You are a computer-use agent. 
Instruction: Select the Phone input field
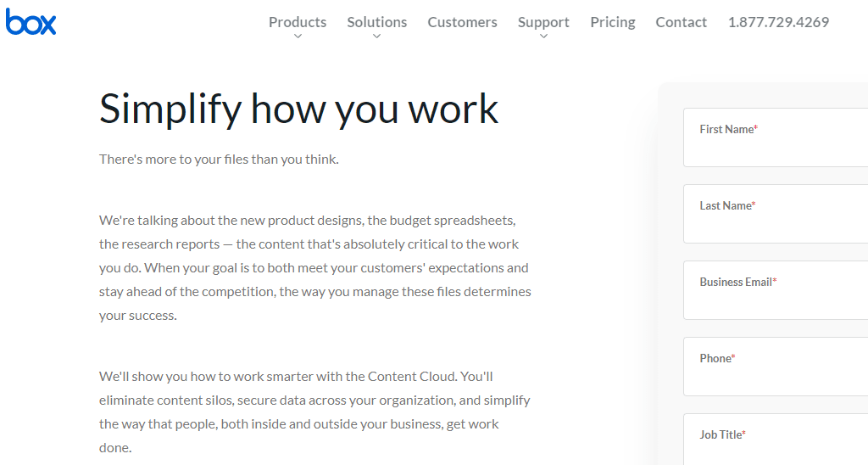click(x=776, y=367)
